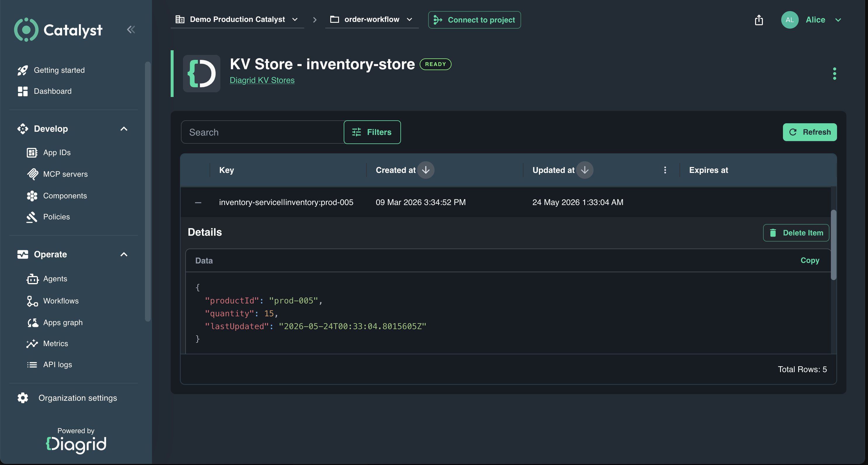The width and height of the screenshot is (868, 465).
Task: Click the "quantity": 15 JSON line
Action: click(x=241, y=313)
